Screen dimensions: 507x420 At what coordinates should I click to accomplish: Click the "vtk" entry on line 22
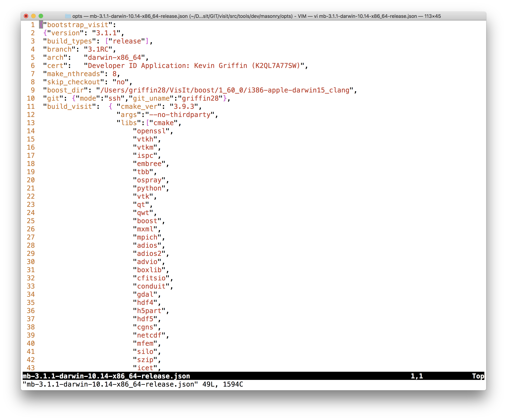click(143, 196)
